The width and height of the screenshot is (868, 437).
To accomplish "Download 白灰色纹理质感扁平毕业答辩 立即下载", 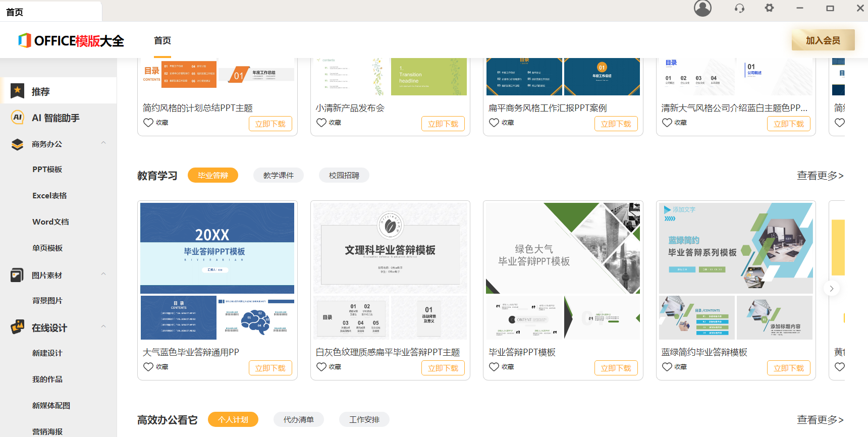I will [443, 368].
